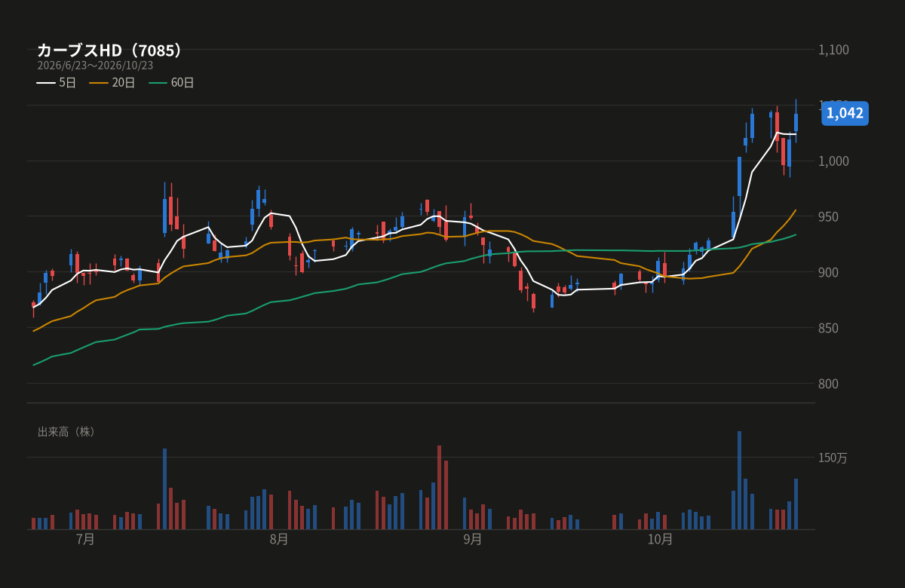This screenshot has height=588, width=905.
Task: Click the 850 price axis label
Action: (x=829, y=328)
